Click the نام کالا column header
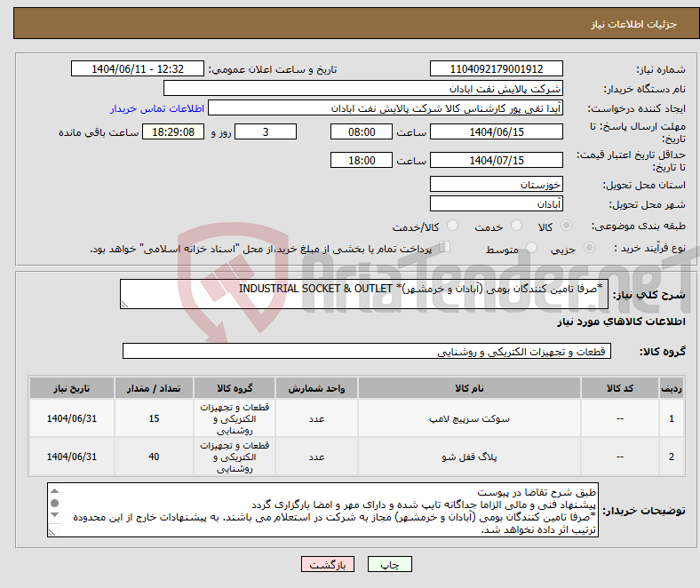 pyautogui.click(x=469, y=388)
